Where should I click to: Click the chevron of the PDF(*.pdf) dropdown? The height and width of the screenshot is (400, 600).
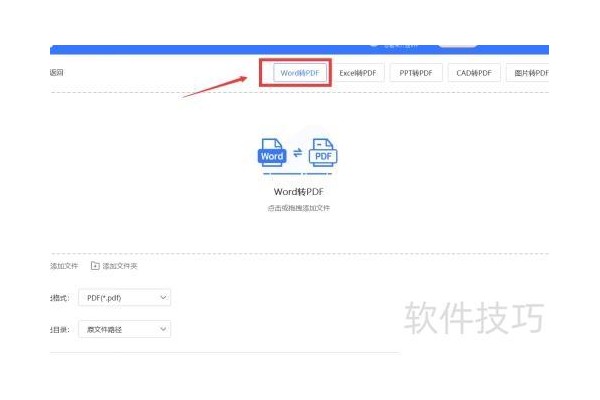point(163,297)
